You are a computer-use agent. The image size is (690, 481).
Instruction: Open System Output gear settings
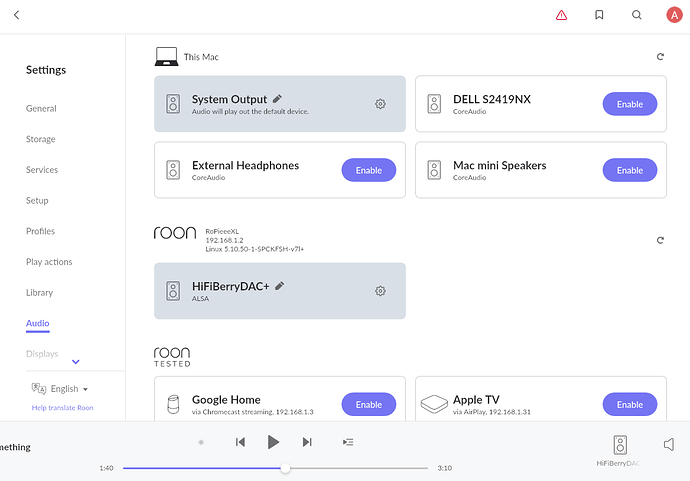380,104
